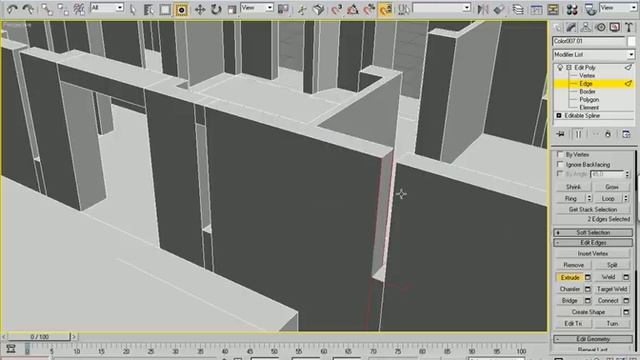This screenshot has width=640, height=360.
Task: Open the object color swatch
Action: pyautogui.click(x=631, y=41)
